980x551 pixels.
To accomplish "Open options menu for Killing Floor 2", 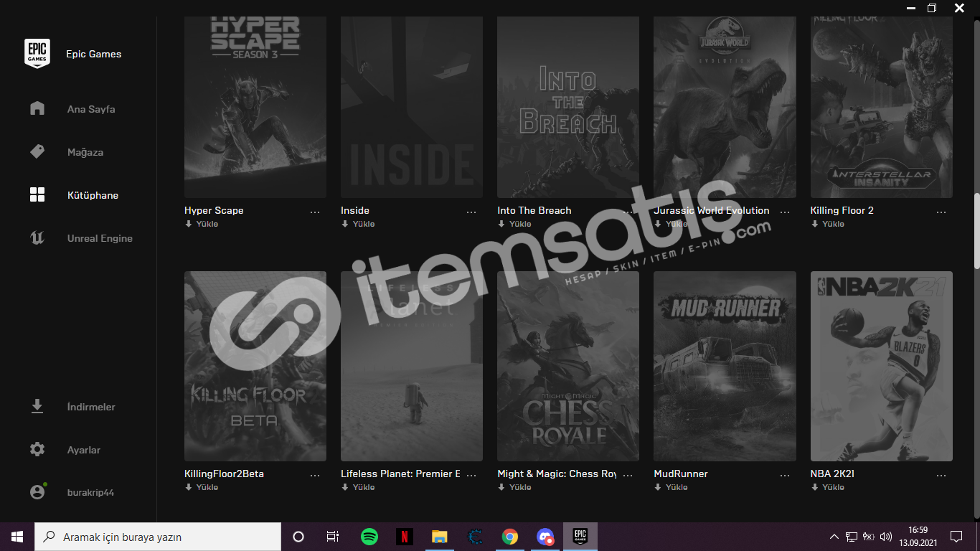I will (x=941, y=212).
